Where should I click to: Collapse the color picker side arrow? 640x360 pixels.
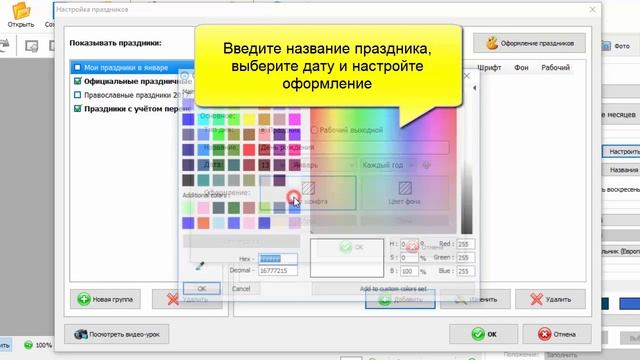(x=474, y=88)
